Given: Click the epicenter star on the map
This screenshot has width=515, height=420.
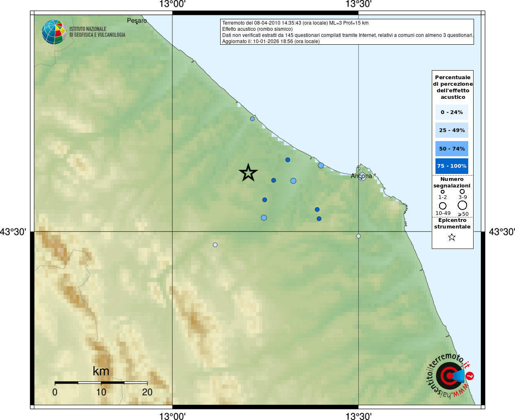Looking at the screenshot, I should click(x=248, y=173).
